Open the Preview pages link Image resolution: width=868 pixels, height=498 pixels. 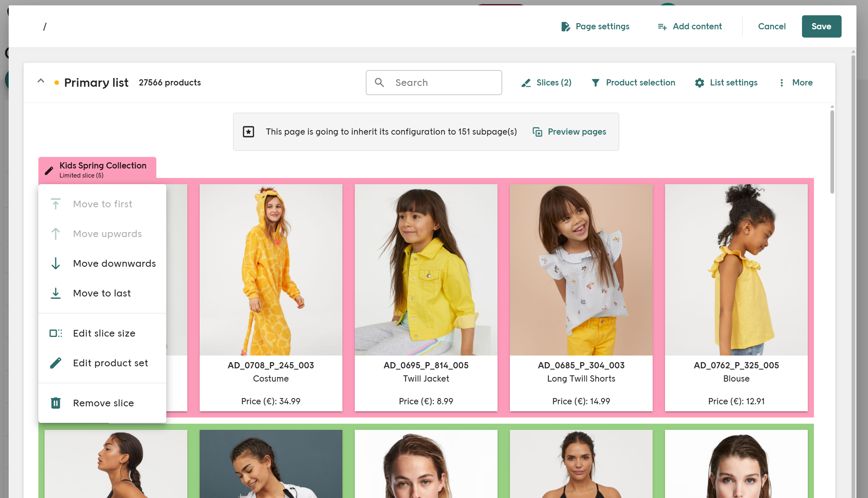coord(577,132)
